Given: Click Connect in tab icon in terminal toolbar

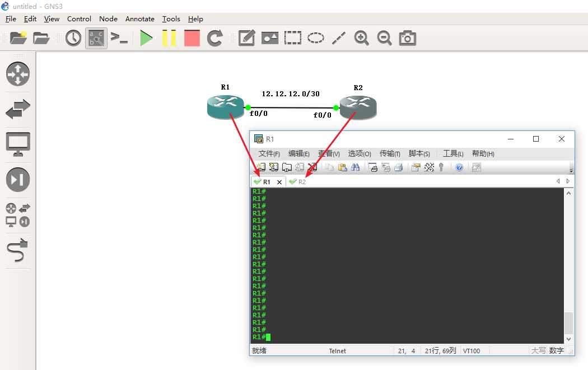Looking at the screenshot, I should tap(287, 167).
